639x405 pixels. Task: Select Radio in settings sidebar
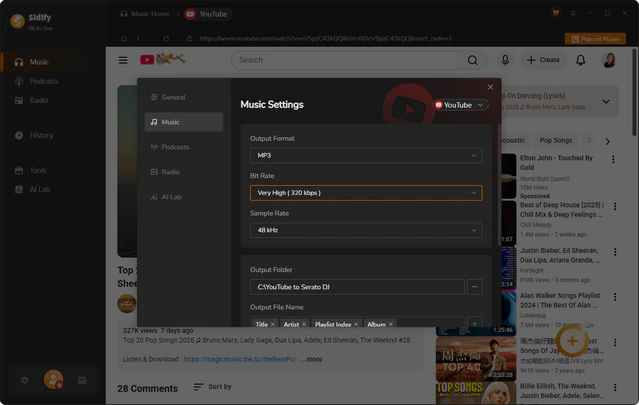click(184, 172)
